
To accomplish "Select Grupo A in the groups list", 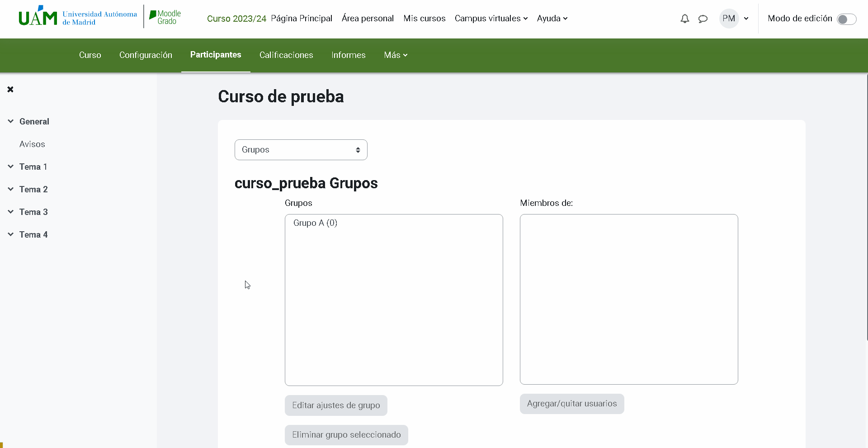I will pos(315,223).
